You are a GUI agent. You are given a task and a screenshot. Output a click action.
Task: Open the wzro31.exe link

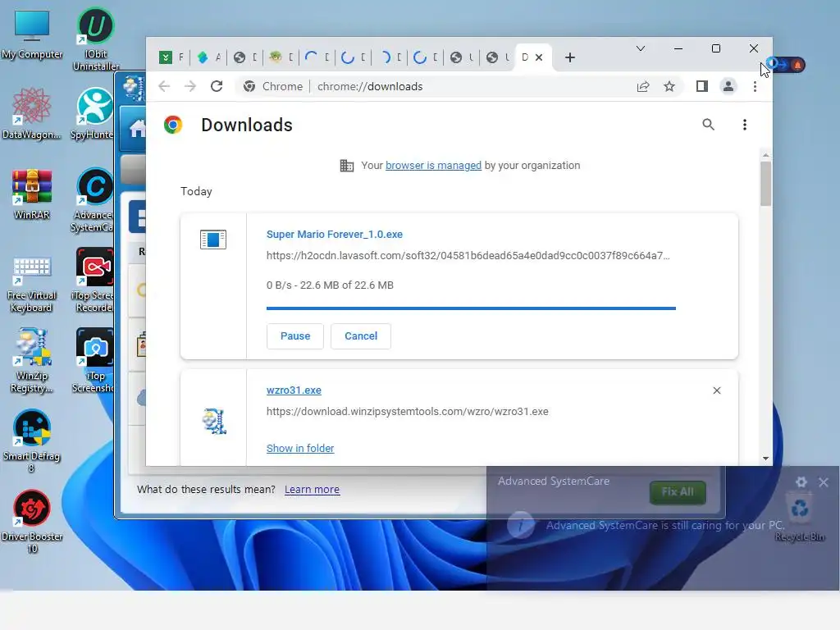coord(294,390)
